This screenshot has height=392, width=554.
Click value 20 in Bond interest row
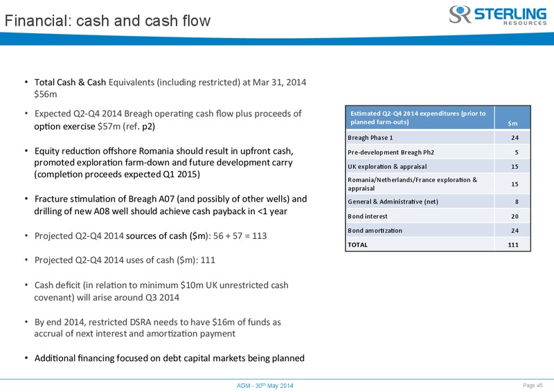coord(515,216)
